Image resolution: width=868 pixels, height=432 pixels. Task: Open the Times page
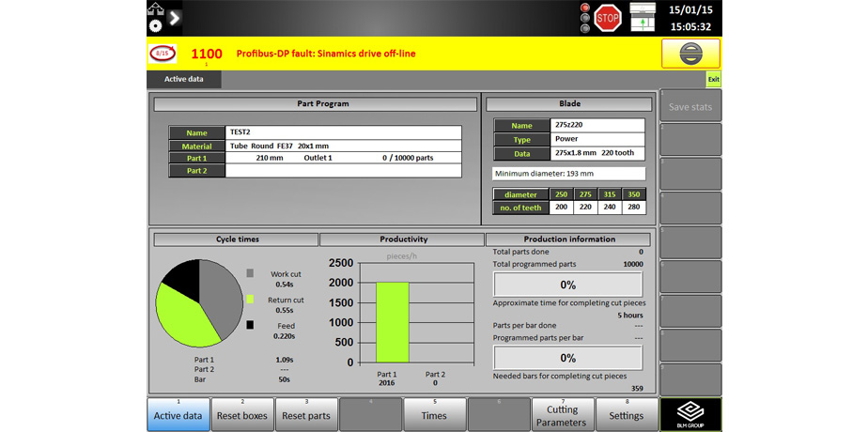[434, 415]
